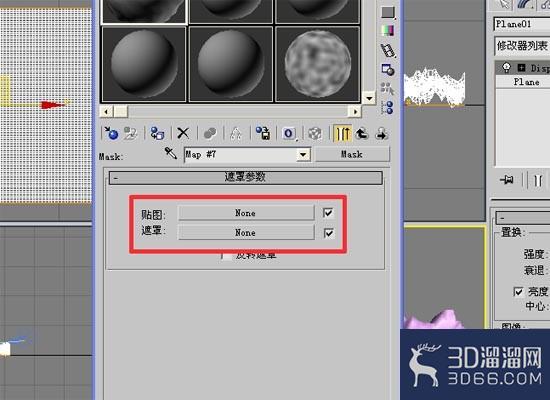Viewport: 550px width, 400px height.
Task: Click the 贴图 None map button
Action: point(246,213)
